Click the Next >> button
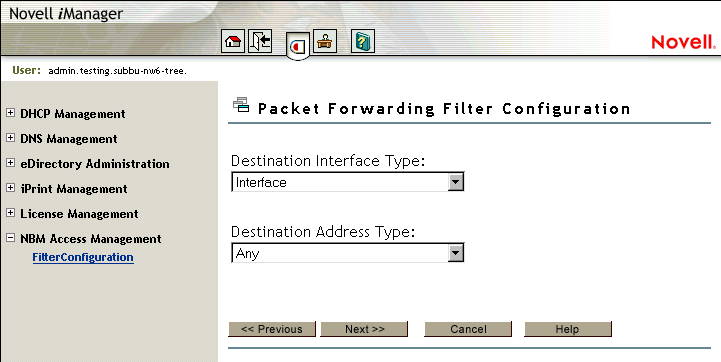Image resolution: width=721 pixels, height=362 pixels. coord(364,329)
